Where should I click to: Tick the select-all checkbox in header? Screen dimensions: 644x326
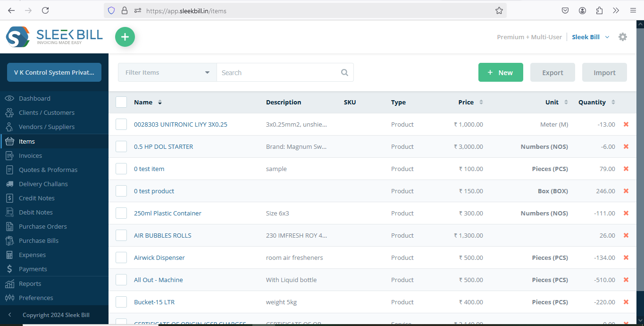coord(121,102)
